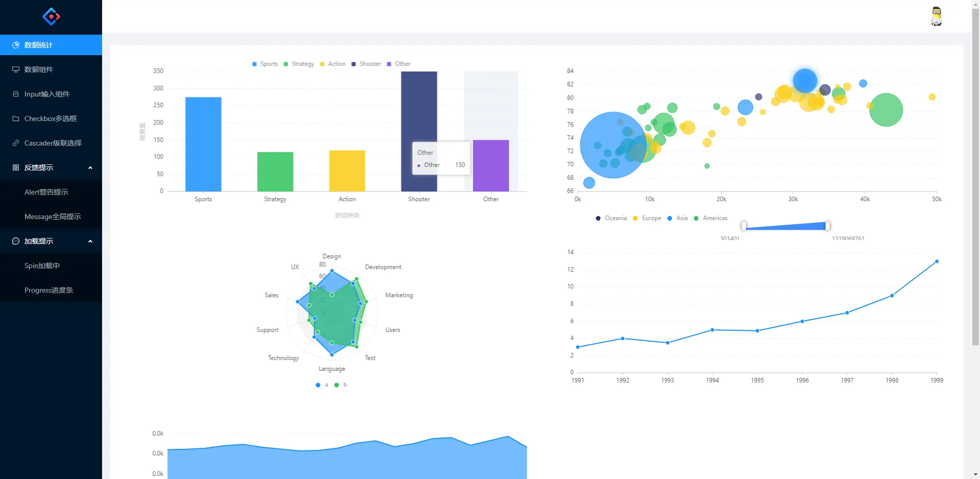Click the folder icon beside Checkbox多选框
The image size is (980, 479).
click(x=15, y=118)
